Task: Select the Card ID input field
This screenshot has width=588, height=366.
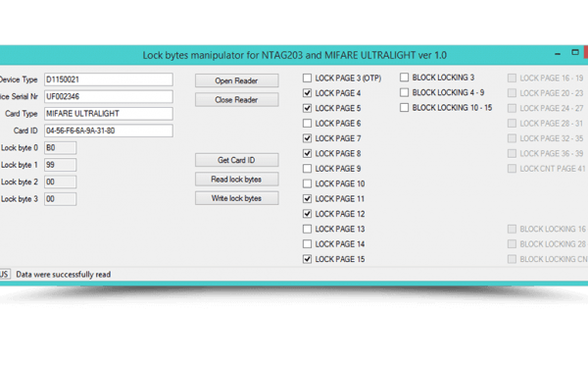Action: (x=109, y=131)
